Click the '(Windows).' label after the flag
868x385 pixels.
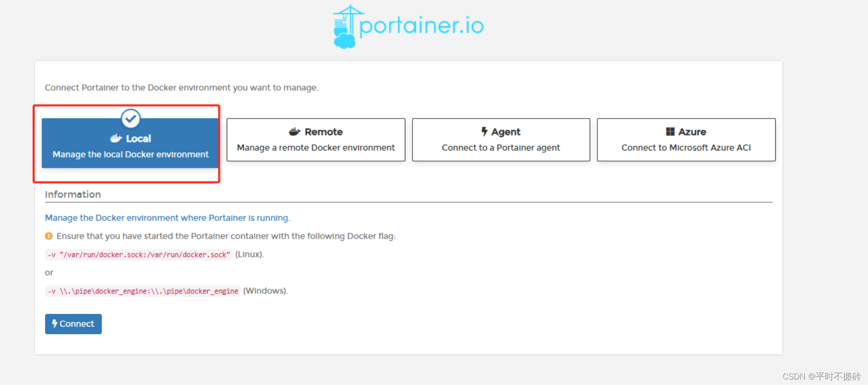click(266, 291)
